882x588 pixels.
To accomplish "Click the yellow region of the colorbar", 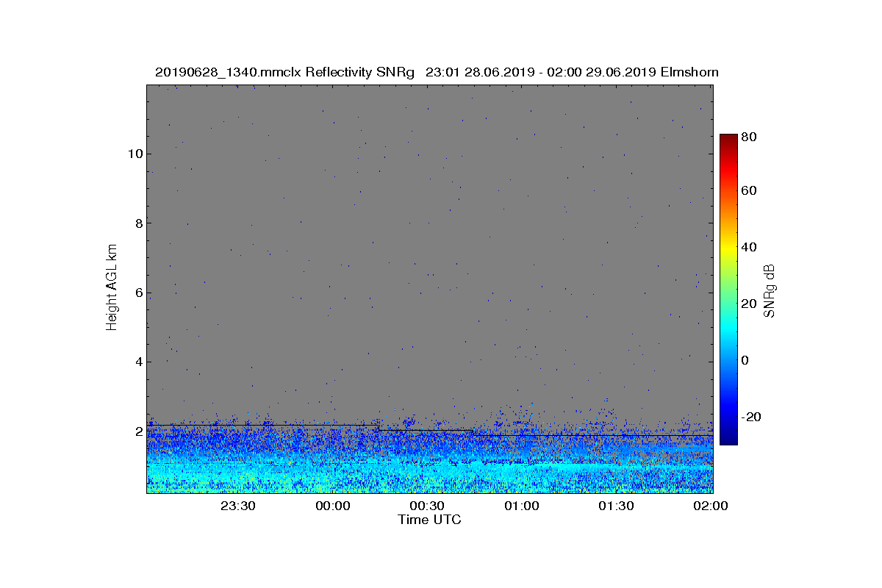I will click(728, 248).
